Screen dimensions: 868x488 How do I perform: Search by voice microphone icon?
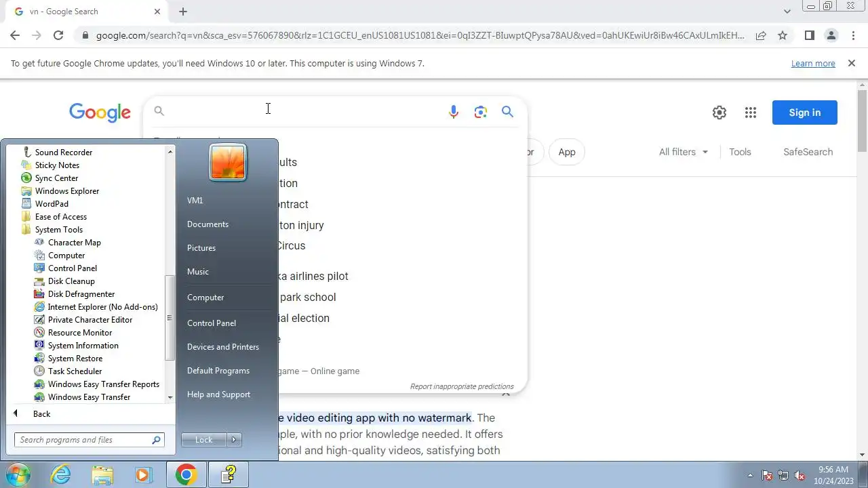tap(454, 112)
